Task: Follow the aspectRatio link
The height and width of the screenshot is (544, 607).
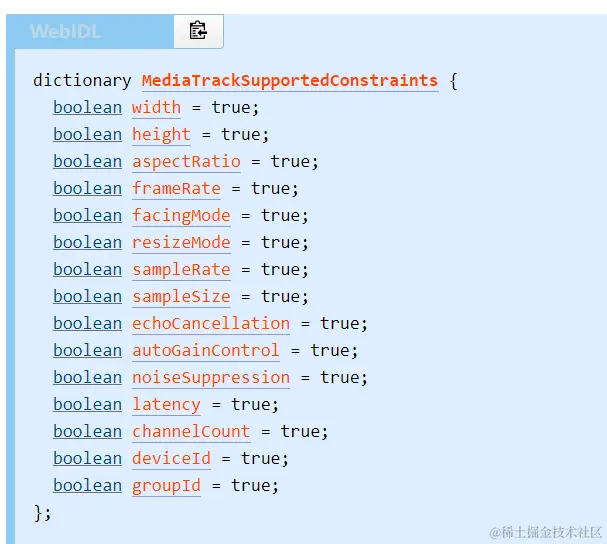Action: (x=186, y=162)
